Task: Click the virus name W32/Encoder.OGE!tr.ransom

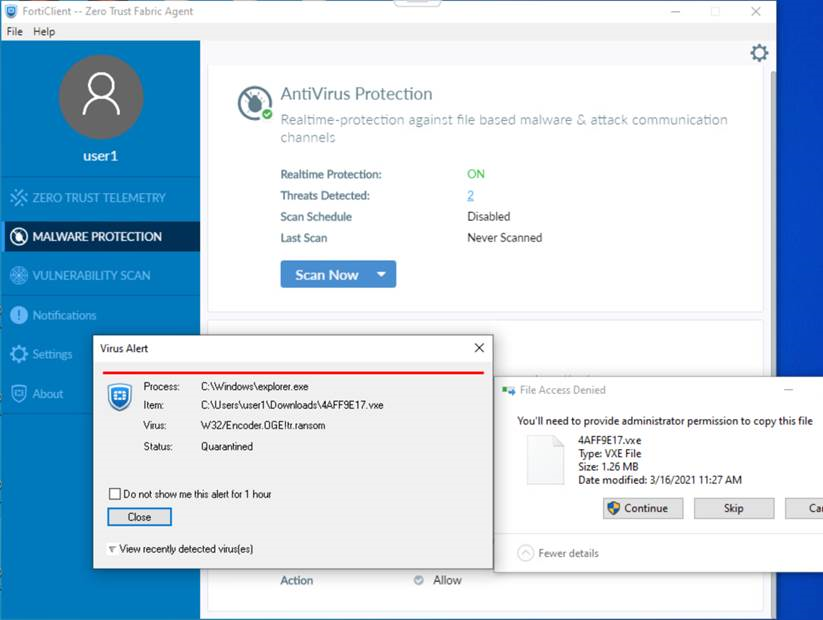Action: 263,425
